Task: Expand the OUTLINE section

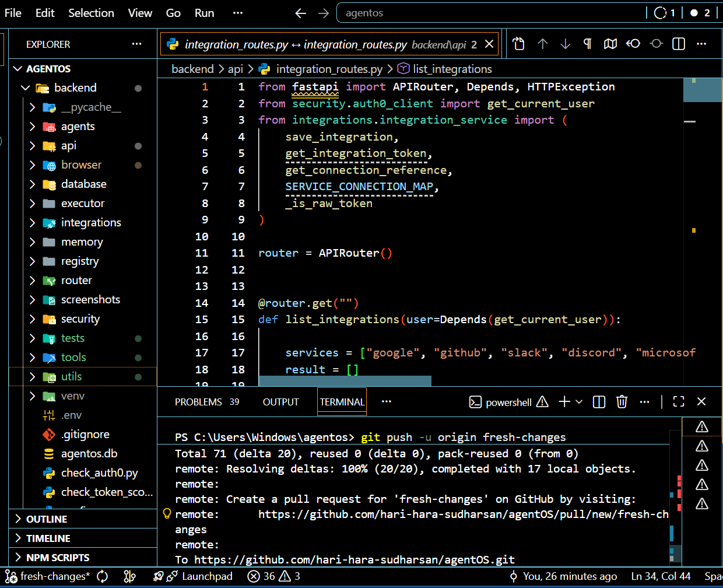Action: pos(47,519)
